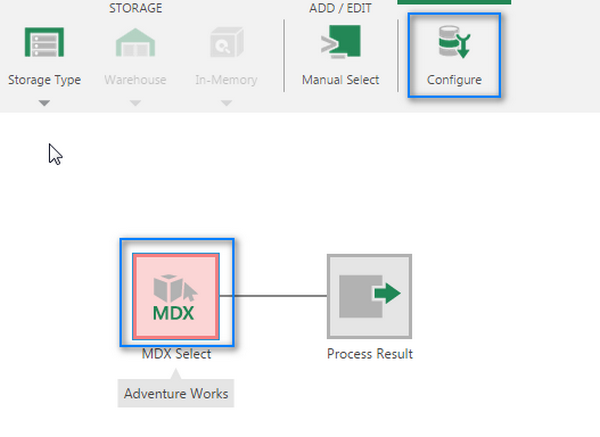Expand the Storage Type dropdown arrow
This screenshot has width=600, height=437.
(43, 102)
